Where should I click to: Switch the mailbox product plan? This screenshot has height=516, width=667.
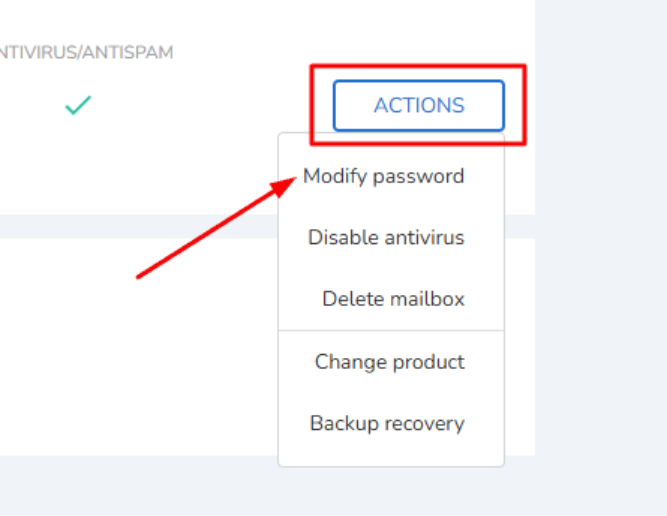[x=390, y=362]
